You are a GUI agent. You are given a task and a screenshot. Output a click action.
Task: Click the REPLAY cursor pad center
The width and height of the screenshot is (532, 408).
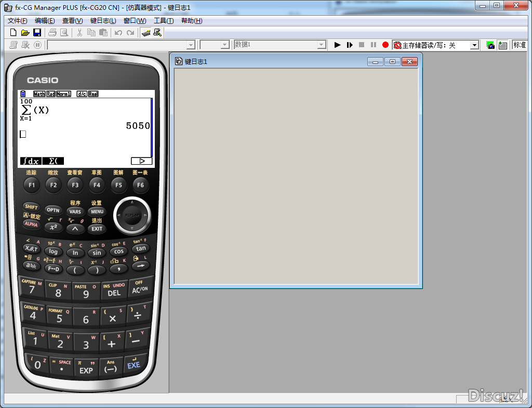click(x=132, y=215)
